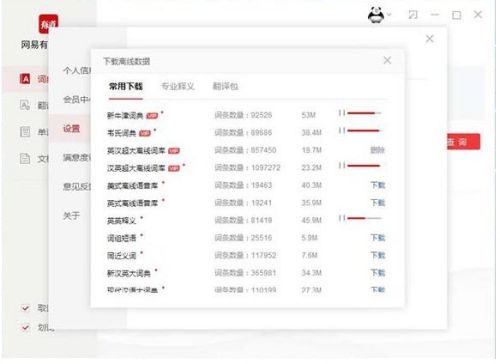Viewport: 500px width, 364px height.
Task: Open 关于 in settings menu
Action: tap(71, 216)
